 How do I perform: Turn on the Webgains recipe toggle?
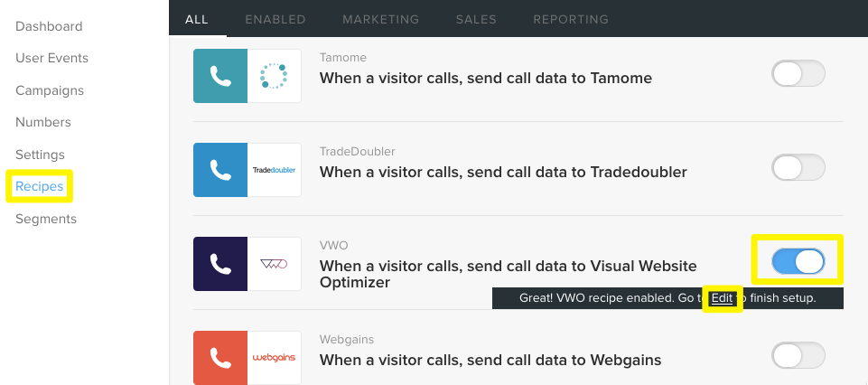pyautogui.click(x=798, y=355)
